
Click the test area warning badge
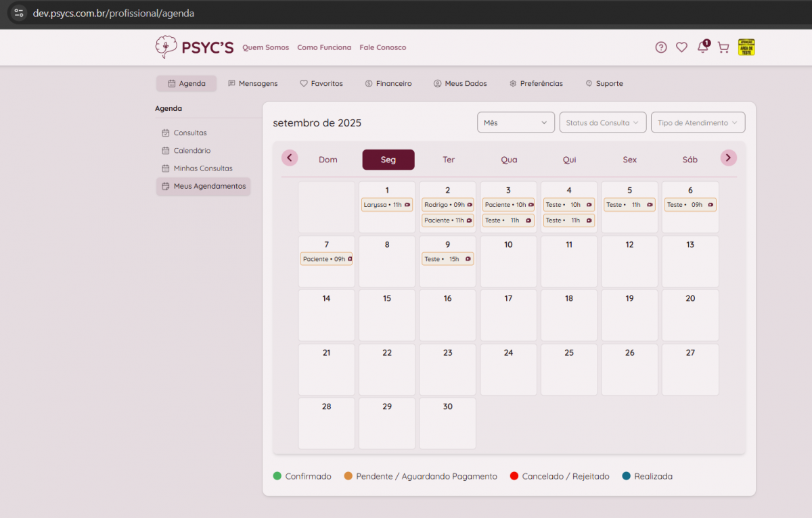point(746,47)
